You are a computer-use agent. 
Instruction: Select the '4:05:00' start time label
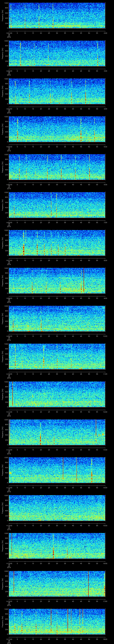[x=9, y=184]
